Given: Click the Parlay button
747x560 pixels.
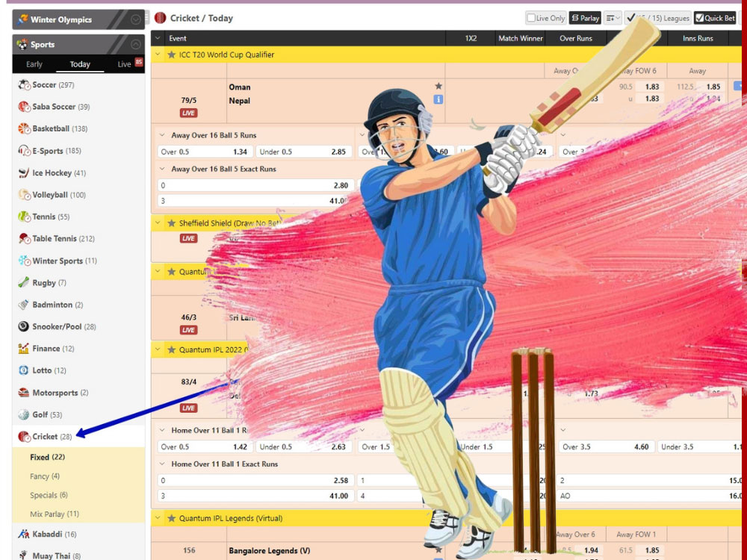Looking at the screenshot, I should (585, 18).
